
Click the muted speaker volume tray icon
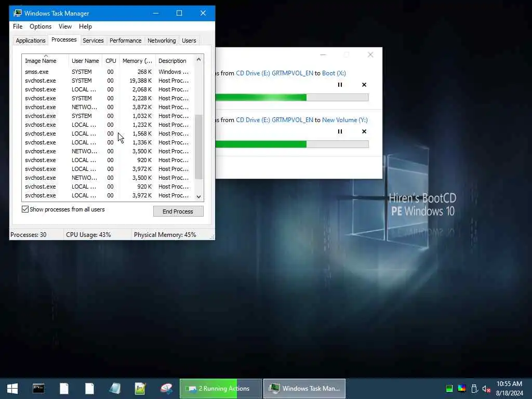pos(486,389)
